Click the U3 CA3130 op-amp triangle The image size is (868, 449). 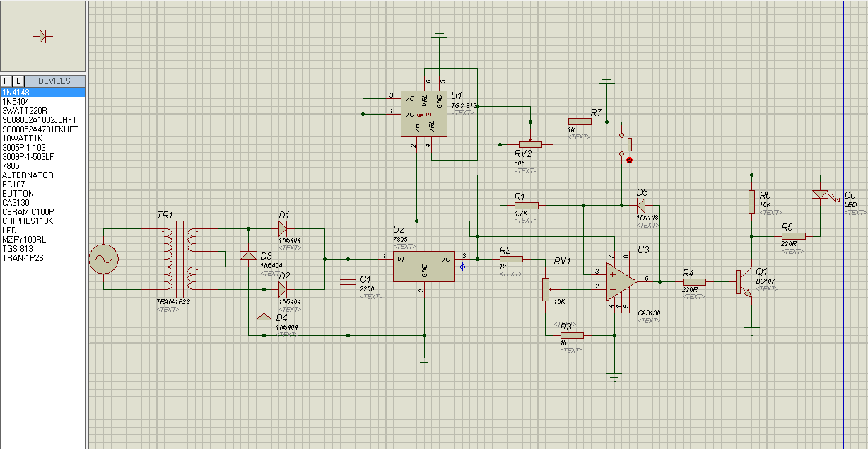point(620,281)
